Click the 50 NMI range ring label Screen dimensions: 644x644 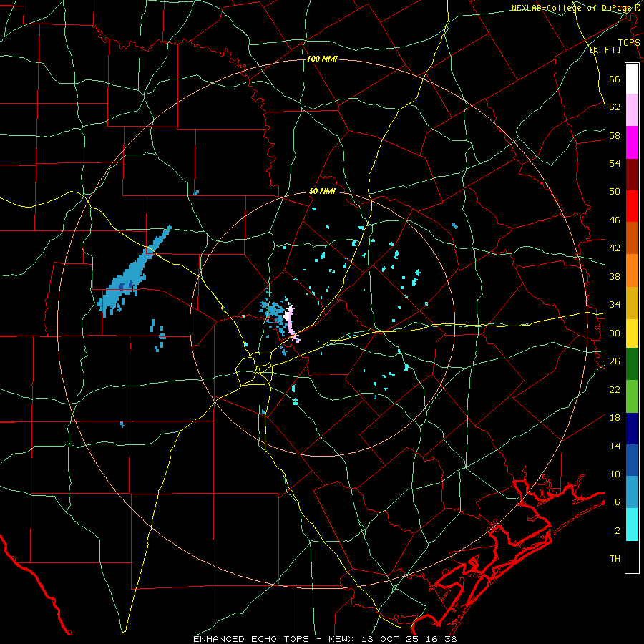coord(322,191)
